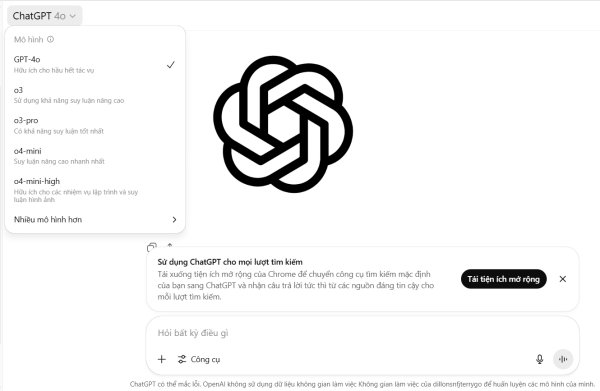Click the plus attach icon
Screen dimensions: 600x391
click(x=162, y=359)
